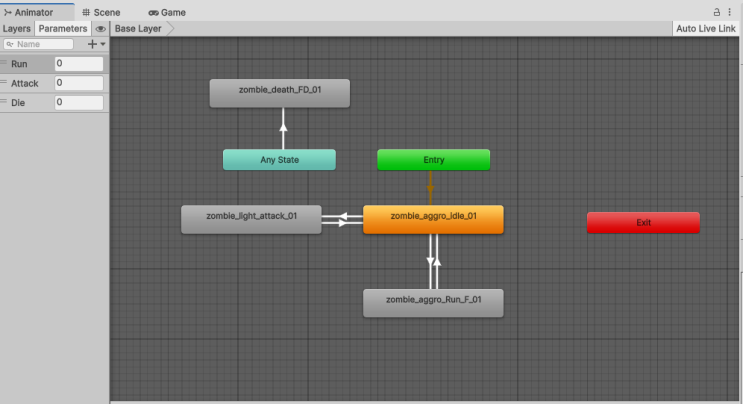Open the add-parameter dropdown arrow
Image resolution: width=743 pixels, height=404 pixels.
coord(103,44)
